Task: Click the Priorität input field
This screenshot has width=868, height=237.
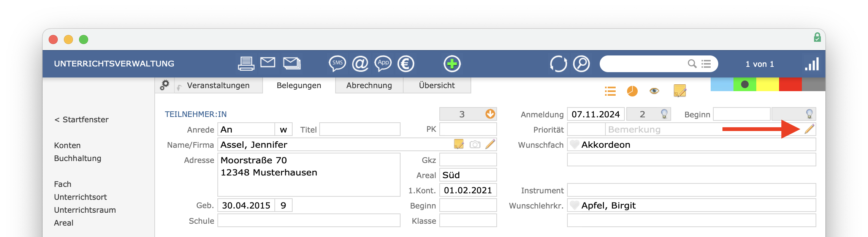Action: tap(586, 129)
